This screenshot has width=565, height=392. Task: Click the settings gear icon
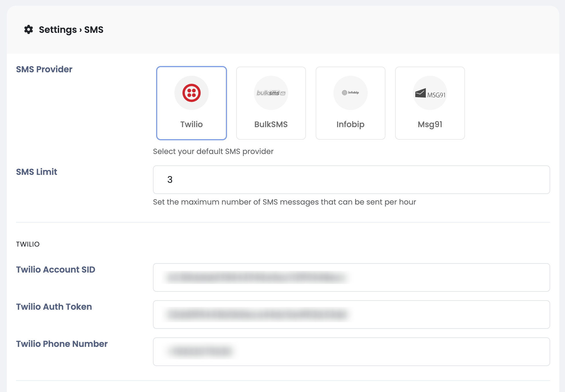coord(29,29)
